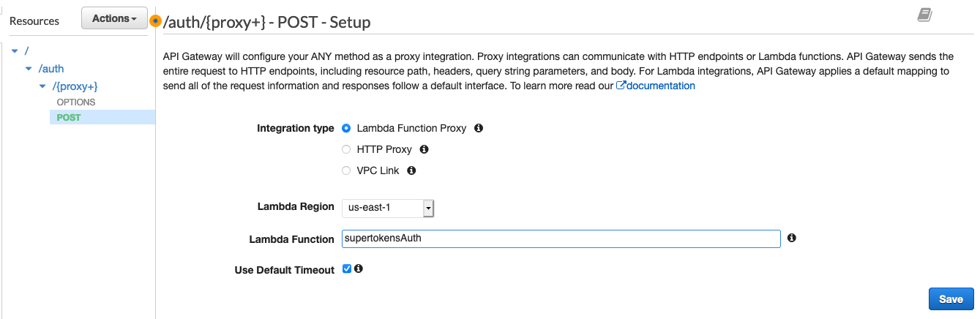Click the Save button
Viewport: 980px width, 319px height.
(951, 299)
